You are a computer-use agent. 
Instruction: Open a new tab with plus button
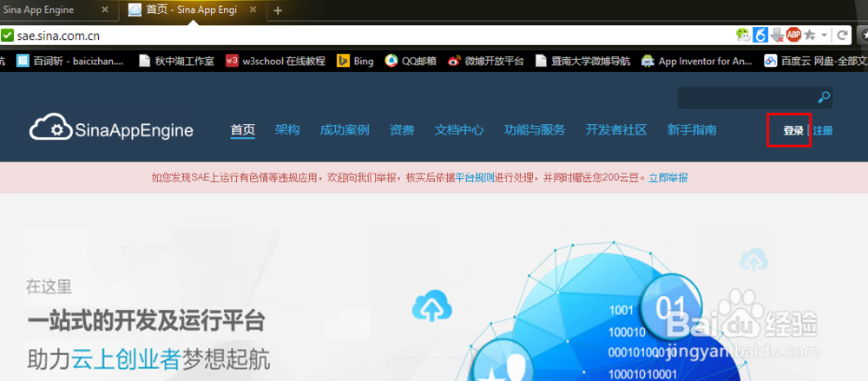[x=278, y=10]
